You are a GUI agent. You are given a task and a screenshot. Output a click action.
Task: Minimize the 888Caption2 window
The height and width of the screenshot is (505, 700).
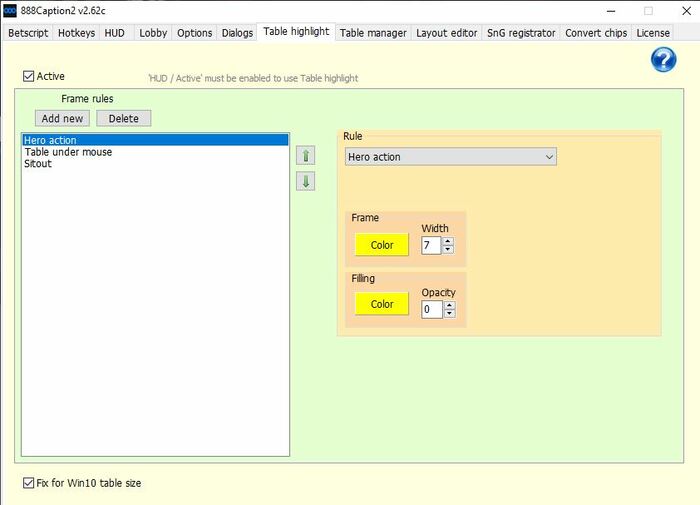(x=611, y=11)
